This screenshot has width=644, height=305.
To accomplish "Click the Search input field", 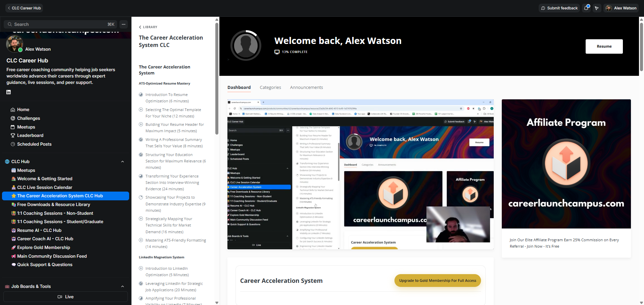I will tap(60, 24).
